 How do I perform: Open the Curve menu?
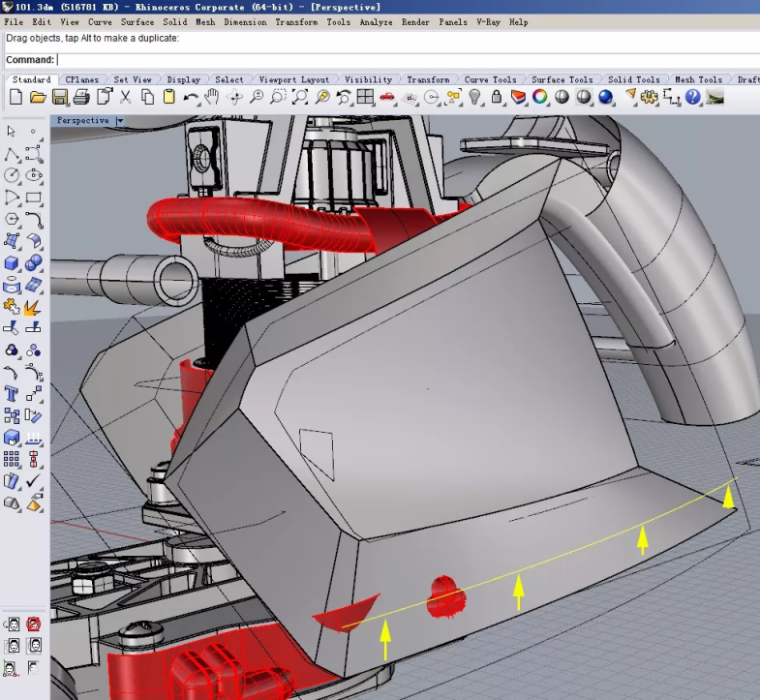click(100, 21)
